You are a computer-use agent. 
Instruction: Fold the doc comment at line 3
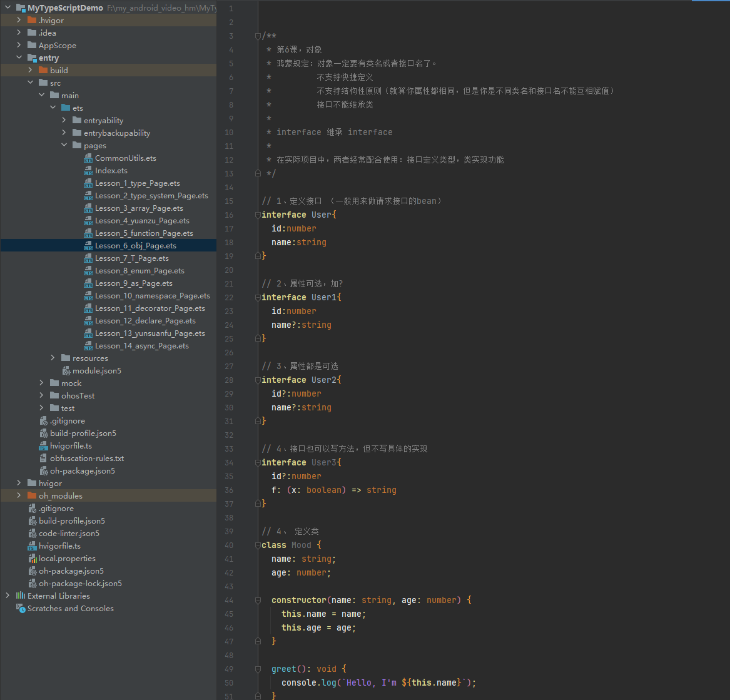[x=258, y=36]
